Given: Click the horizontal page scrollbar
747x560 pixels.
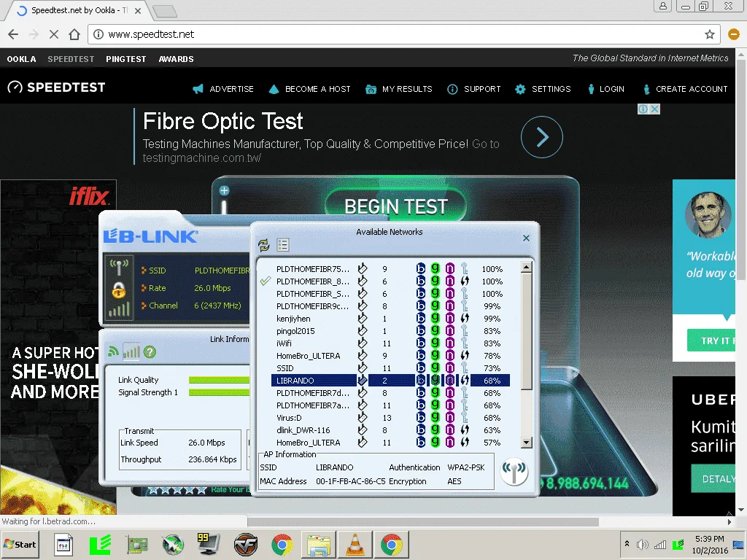Looking at the screenshot, I should pyautogui.click(x=422, y=521).
